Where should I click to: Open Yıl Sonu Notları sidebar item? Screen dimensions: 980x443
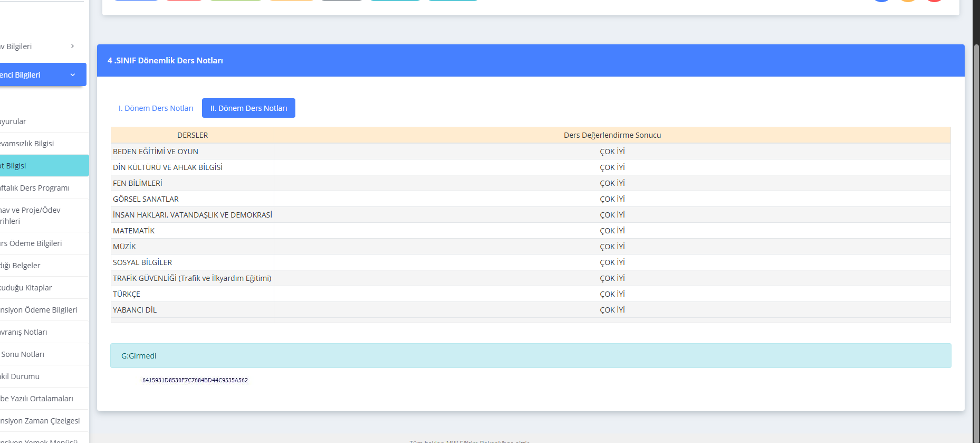[23, 354]
